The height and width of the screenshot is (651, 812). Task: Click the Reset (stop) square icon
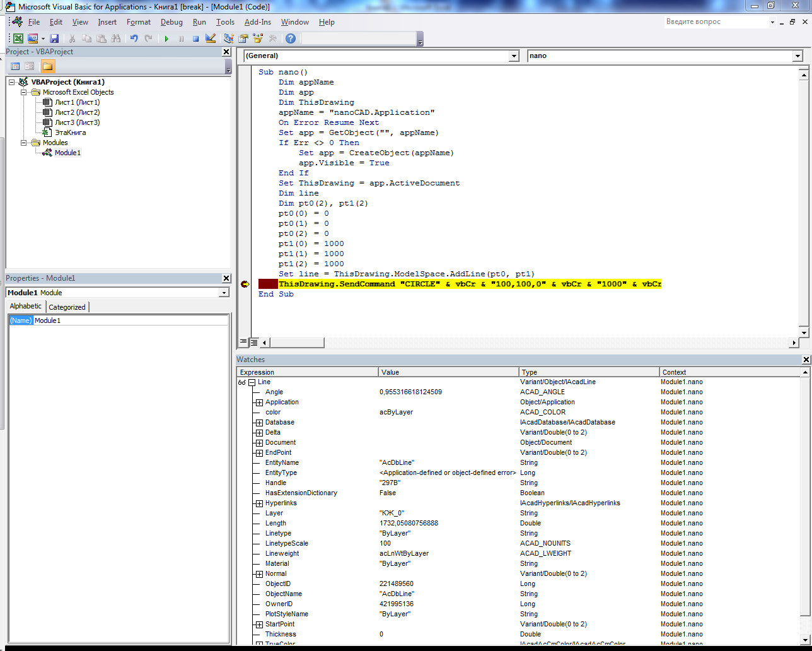click(x=195, y=38)
